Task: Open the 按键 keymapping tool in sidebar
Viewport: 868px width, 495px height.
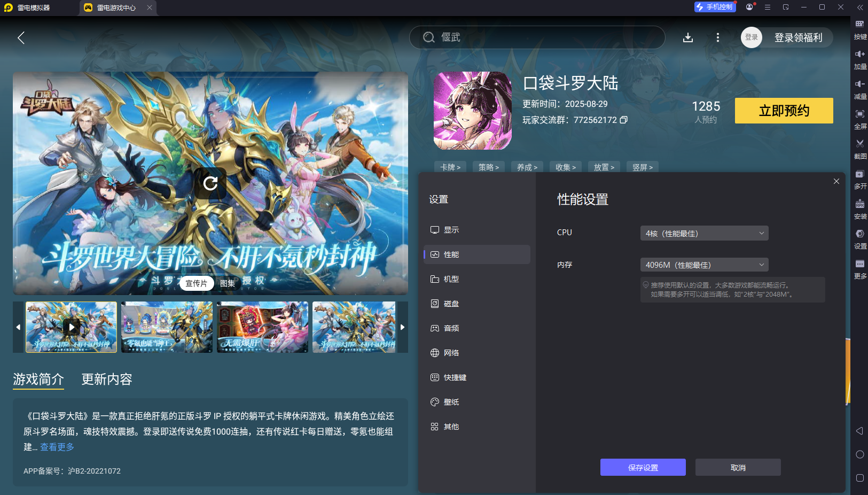Action: tap(859, 29)
